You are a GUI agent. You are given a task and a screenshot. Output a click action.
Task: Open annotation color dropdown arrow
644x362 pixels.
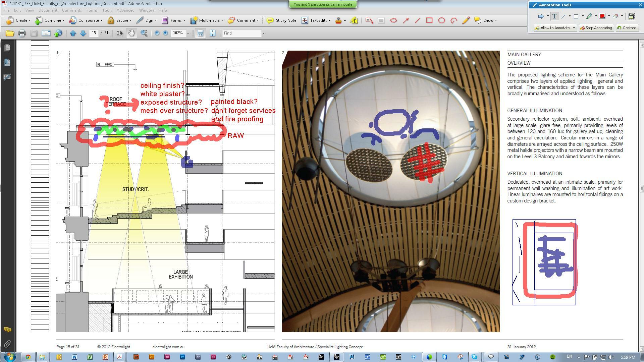[609, 16]
